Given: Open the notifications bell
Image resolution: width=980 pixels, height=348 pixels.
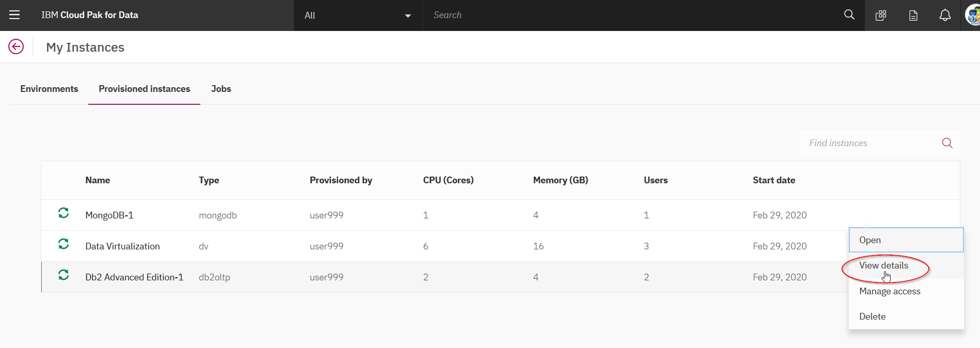Looking at the screenshot, I should (945, 15).
